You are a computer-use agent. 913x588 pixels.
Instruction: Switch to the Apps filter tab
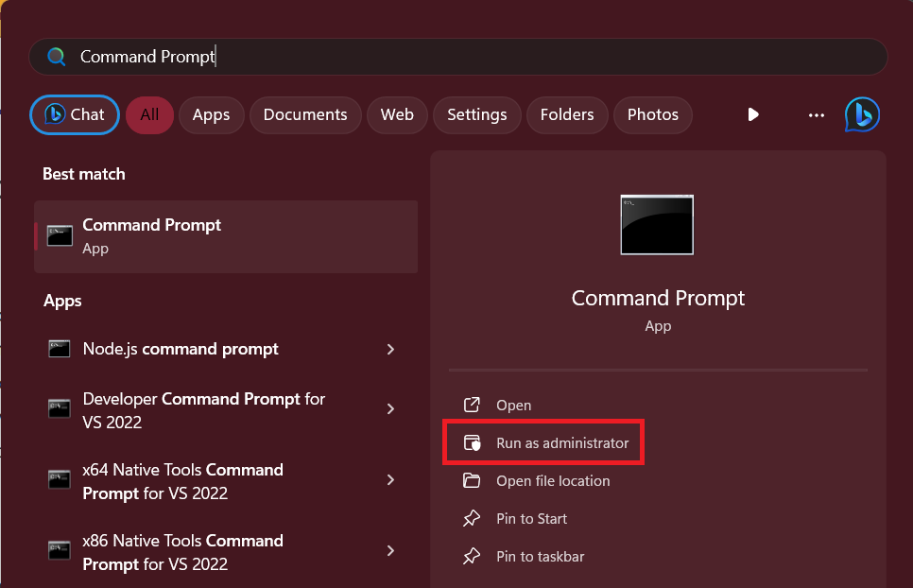pos(211,114)
